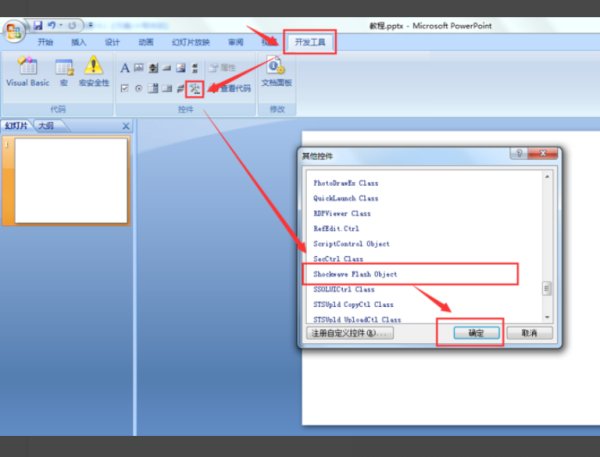600x457 pixels.
Task: Launch the Visual Basic editor
Action: pos(28,71)
